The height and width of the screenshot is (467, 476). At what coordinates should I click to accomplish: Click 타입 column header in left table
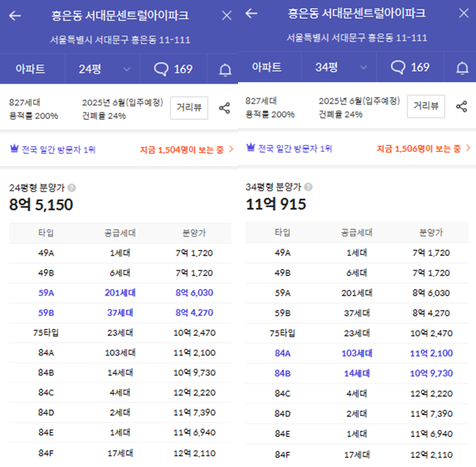tap(46, 233)
